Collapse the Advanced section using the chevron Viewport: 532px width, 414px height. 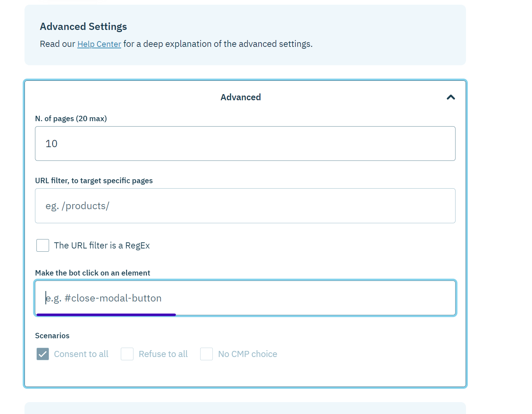click(x=450, y=97)
